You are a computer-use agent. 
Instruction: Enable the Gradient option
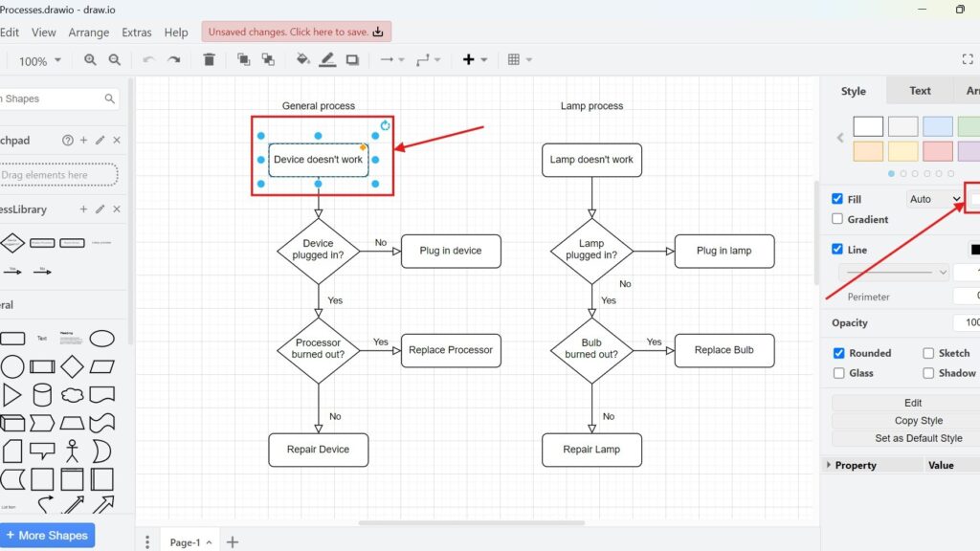(x=839, y=219)
